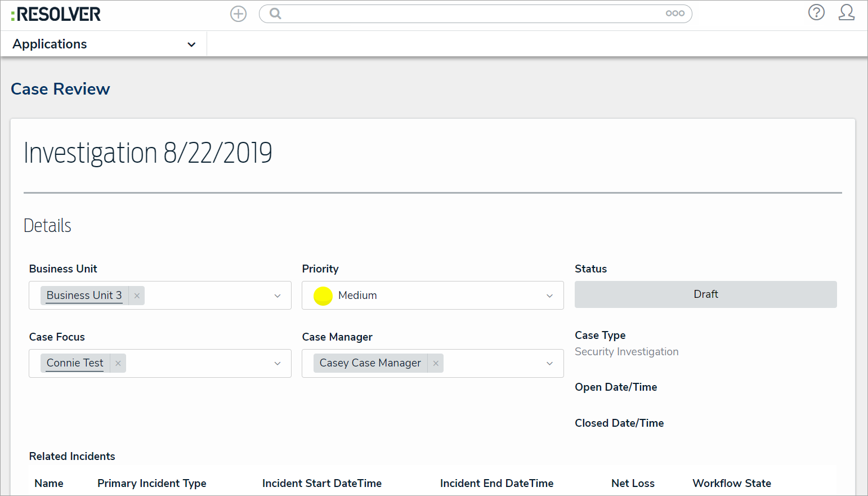Open the search options ellipsis icon

675,14
